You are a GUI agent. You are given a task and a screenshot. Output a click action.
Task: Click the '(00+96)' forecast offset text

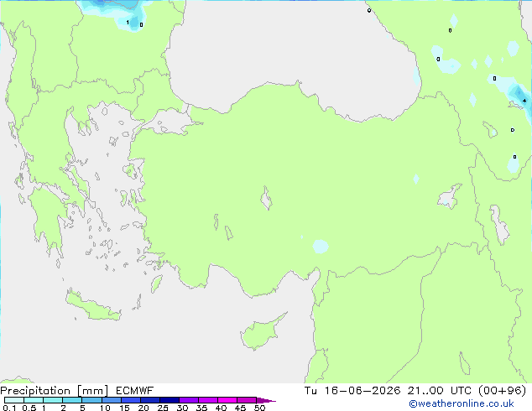[x=502, y=391]
